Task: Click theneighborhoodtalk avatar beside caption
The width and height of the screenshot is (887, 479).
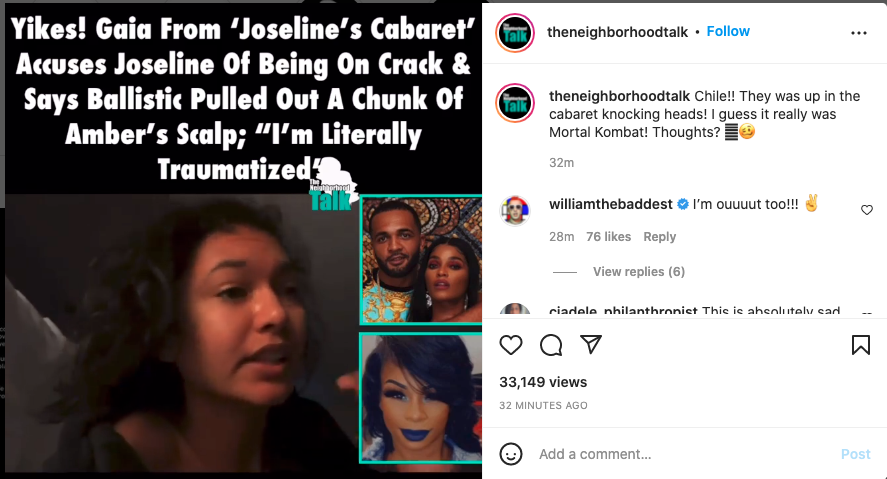Action: pos(515,103)
